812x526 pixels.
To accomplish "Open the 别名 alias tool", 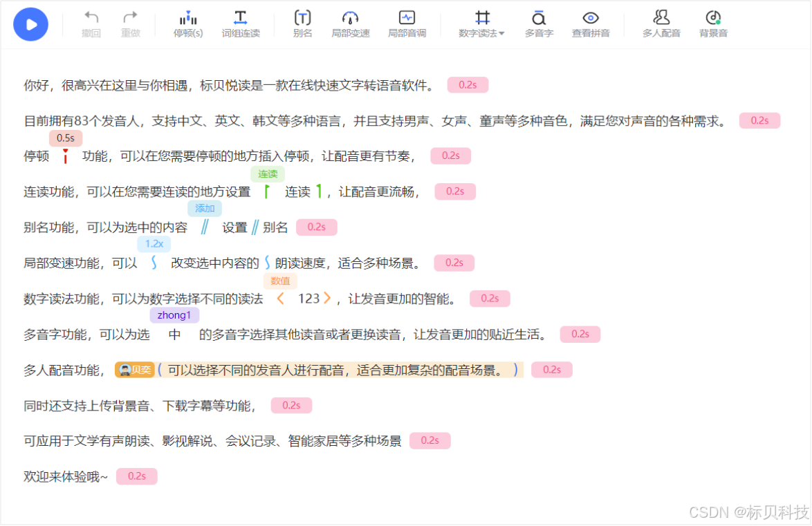I will click(x=302, y=24).
